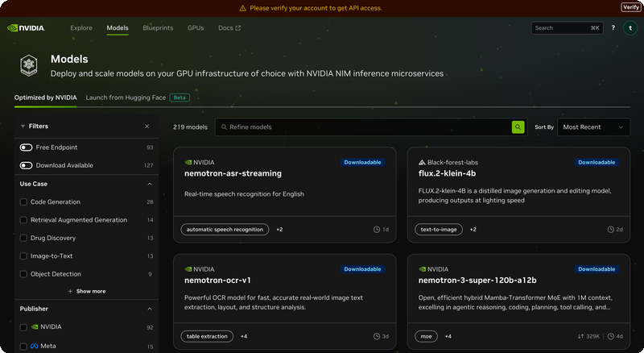The height and width of the screenshot is (353, 644).
Task: Select the Optimized by NVIDIA tab
Action: (46, 98)
